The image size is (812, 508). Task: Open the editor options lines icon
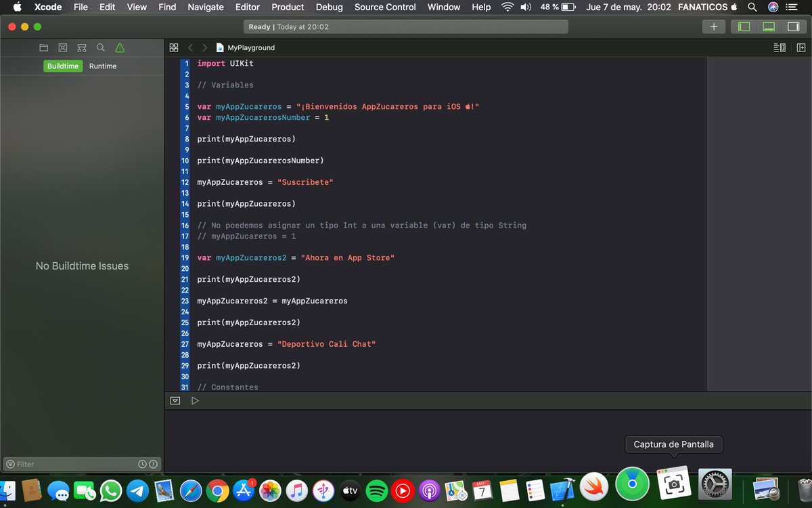click(x=780, y=47)
